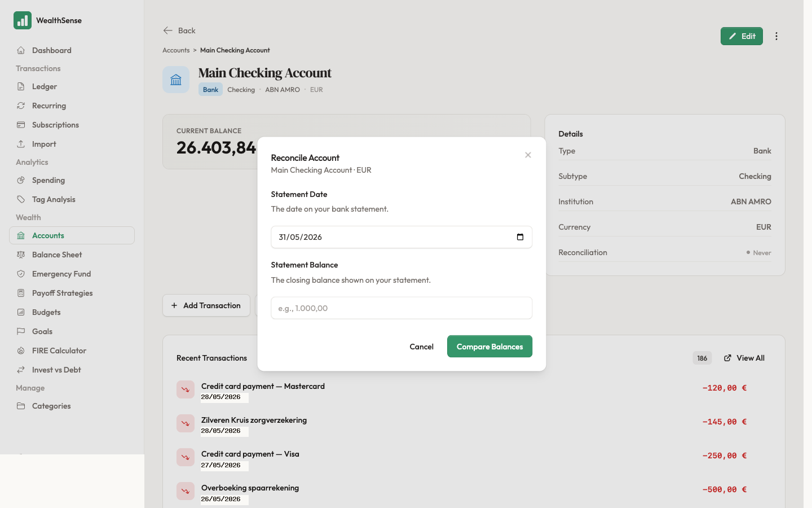This screenshot has height=508, width=812.
Task: Click the WealthSense logo icon
Action: tap(23, 20)
